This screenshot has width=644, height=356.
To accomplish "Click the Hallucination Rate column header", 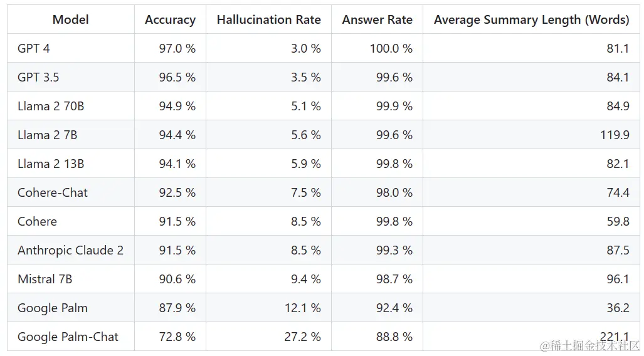I will (x=268, y=19).
